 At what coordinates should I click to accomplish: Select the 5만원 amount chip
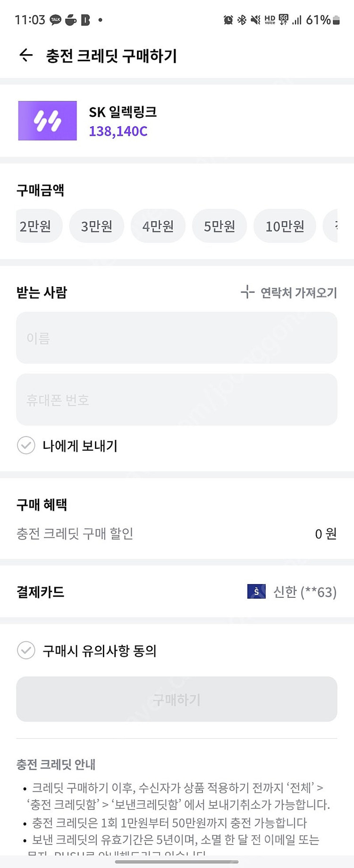(219, 226)
